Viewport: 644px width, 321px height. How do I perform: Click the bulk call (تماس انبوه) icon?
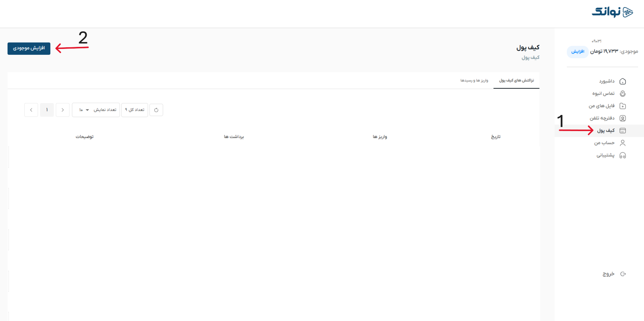623,94
